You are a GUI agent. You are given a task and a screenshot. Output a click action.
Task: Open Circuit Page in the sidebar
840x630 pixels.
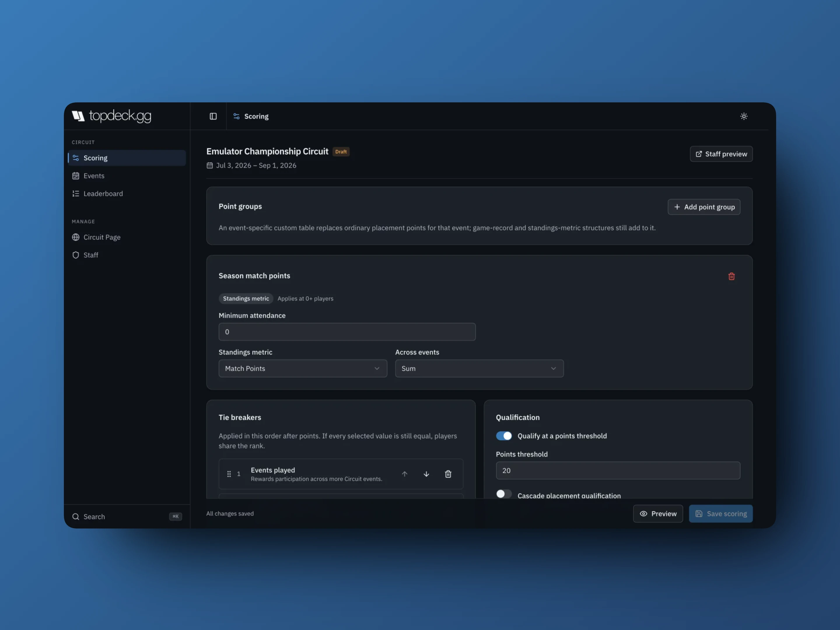127,237
